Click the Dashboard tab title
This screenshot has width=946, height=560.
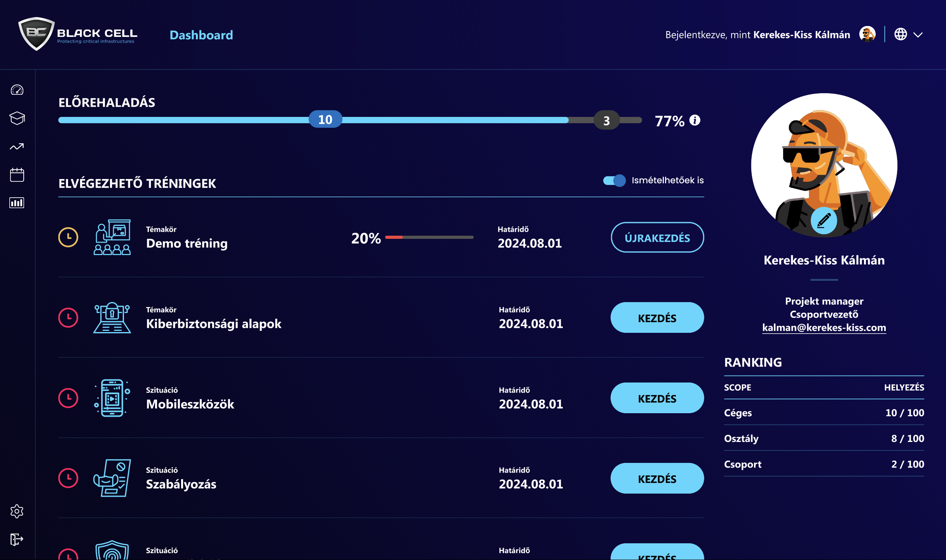[x=201, y=35]
